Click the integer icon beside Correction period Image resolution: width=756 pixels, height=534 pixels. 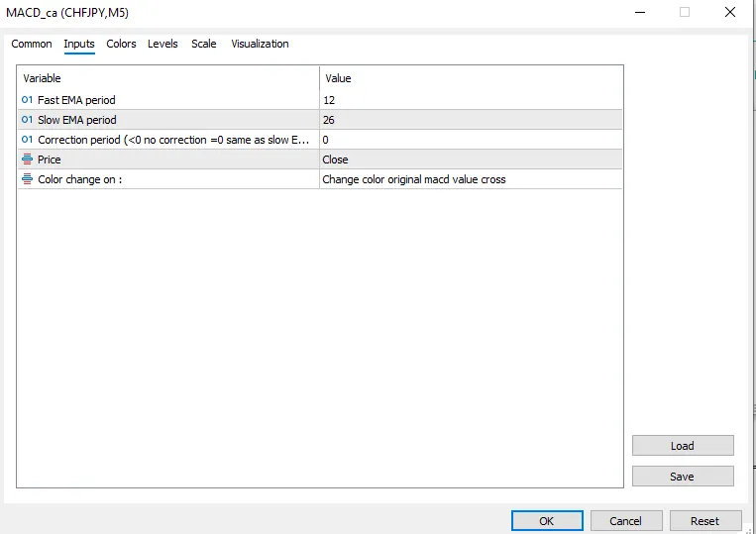[27, 140]
